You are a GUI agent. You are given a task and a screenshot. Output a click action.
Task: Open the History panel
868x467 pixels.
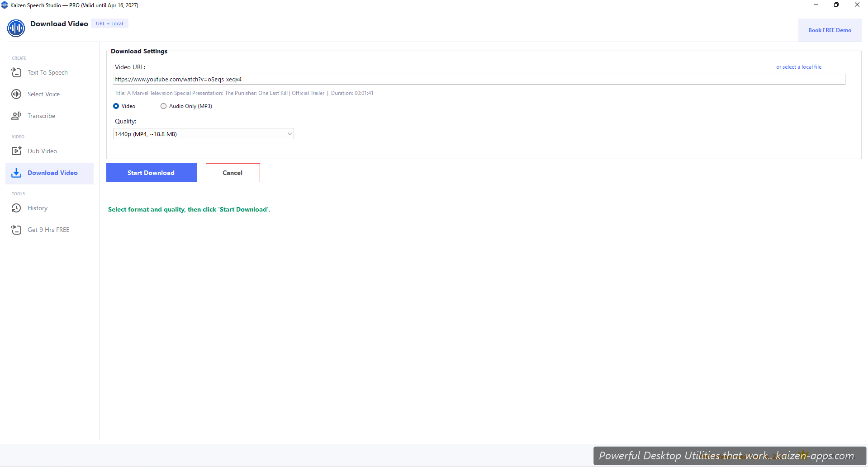38,208
